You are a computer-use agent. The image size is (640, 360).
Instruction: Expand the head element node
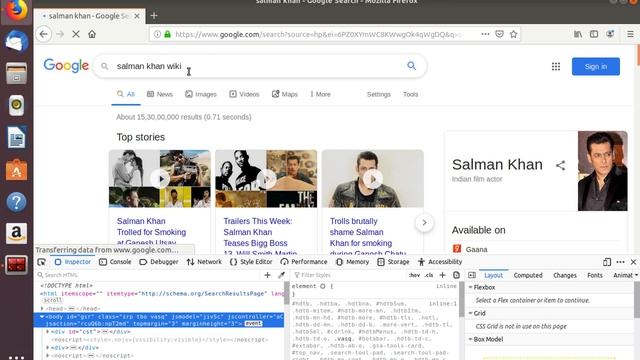(x=42, y=309)
